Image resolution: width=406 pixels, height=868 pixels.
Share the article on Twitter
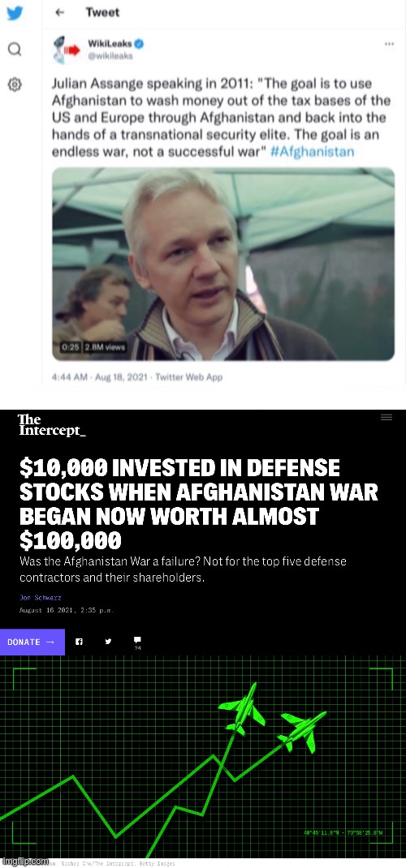click(x=108, y=642)
